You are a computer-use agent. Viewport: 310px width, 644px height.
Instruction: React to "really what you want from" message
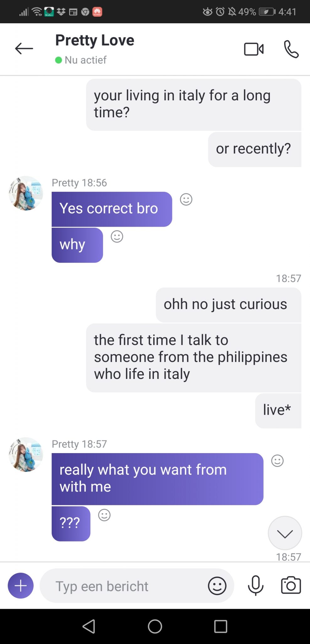[x=277, y=461]
